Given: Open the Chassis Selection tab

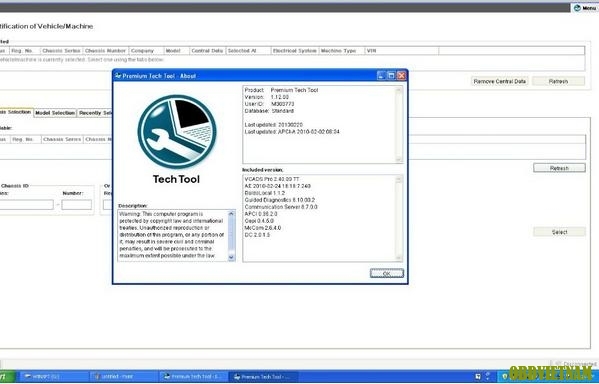Looking at the screenshot, I should (16, 112).
